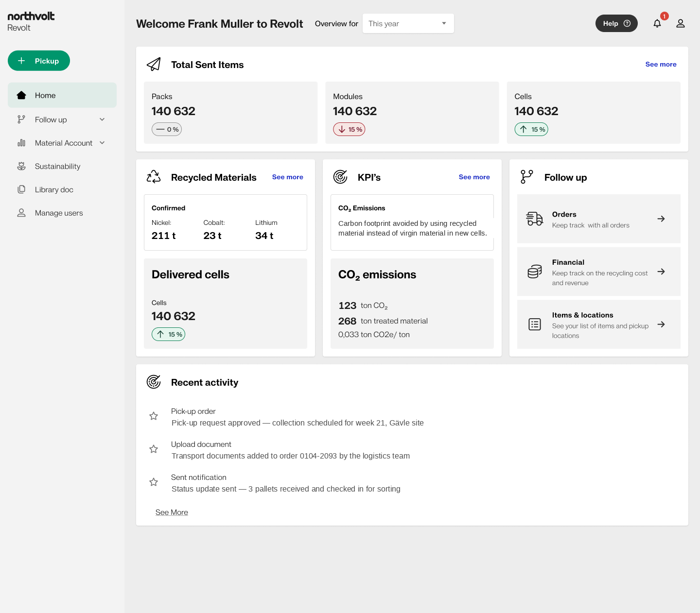Open the user profile icon
Viewport: 700px width, 613px height.
681,23
